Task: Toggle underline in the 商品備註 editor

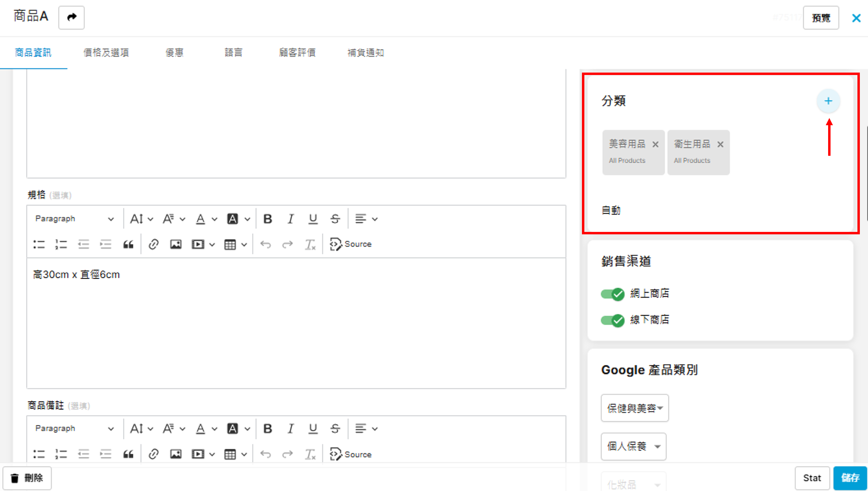Action: pos(313,429)
